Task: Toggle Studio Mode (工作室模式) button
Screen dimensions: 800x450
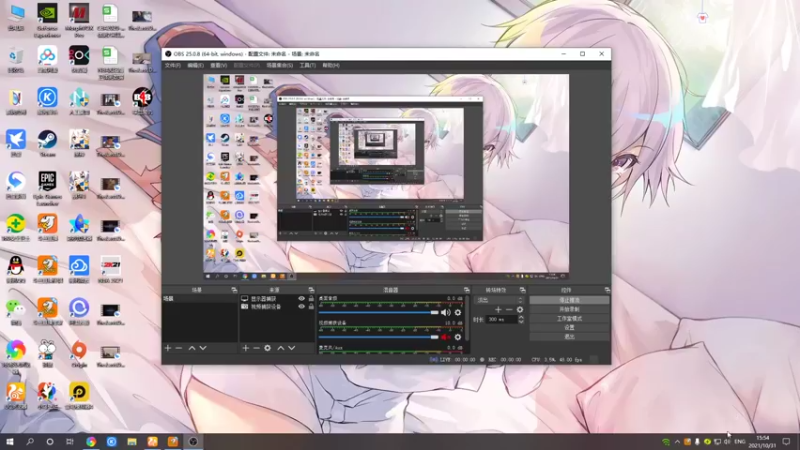Action: pos(569,318)
